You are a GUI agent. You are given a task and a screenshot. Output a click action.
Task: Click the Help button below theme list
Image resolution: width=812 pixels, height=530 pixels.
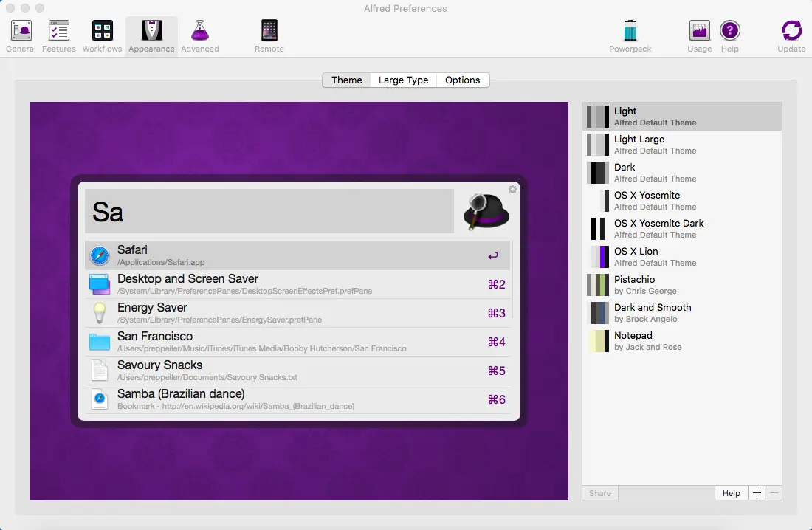(x=732, y=493)
